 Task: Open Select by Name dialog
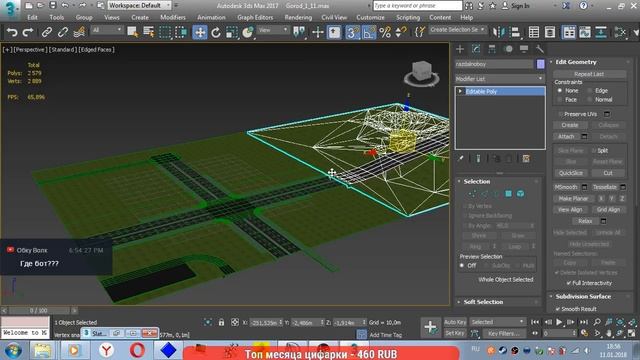tap(149, 32)
